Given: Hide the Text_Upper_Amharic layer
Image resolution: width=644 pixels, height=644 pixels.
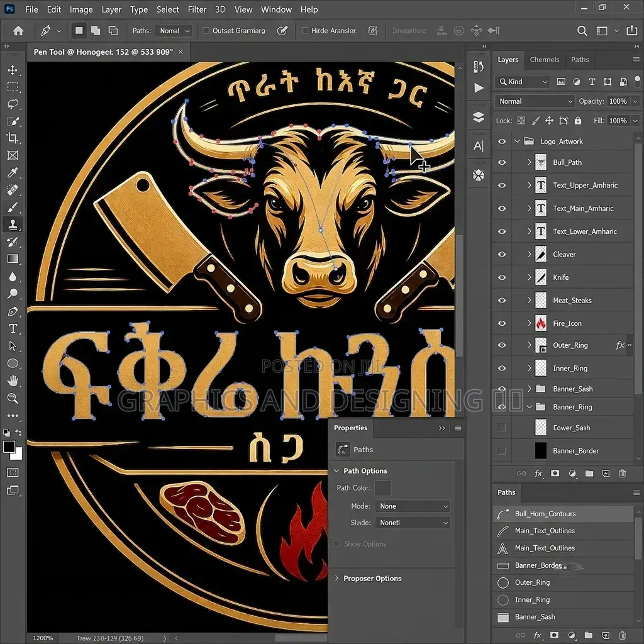Looking at the screenshot, I should 502,186.
